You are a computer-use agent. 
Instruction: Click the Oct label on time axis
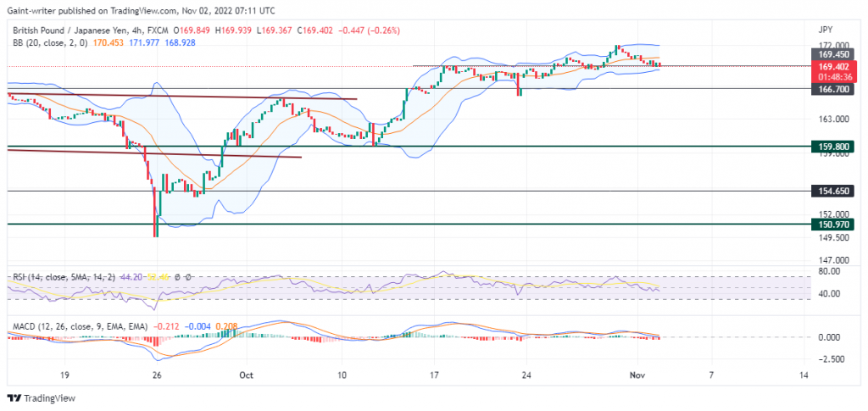[x=247, y=375]
